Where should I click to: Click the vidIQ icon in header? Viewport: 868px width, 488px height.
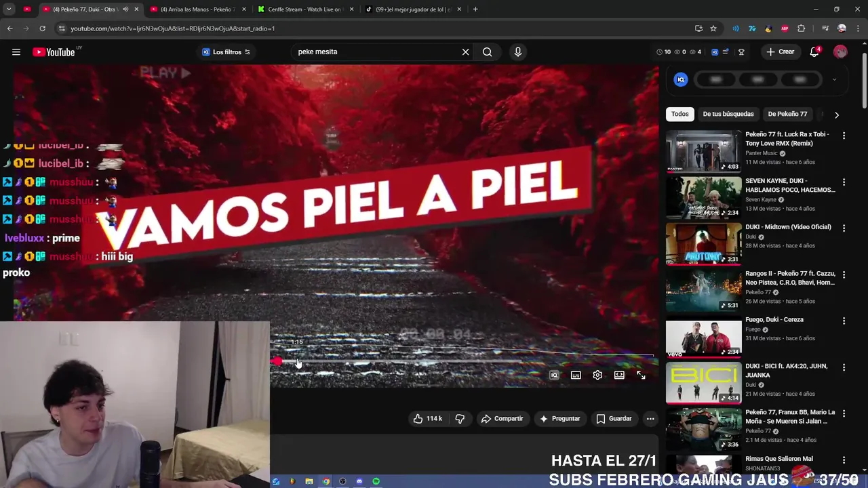coord(715,52)
